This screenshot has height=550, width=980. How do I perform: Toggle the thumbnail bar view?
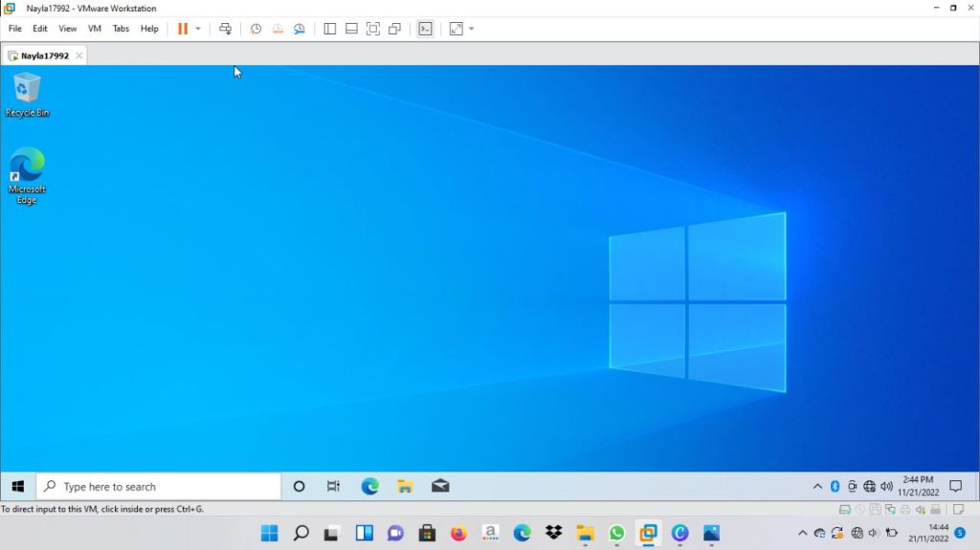351,29
